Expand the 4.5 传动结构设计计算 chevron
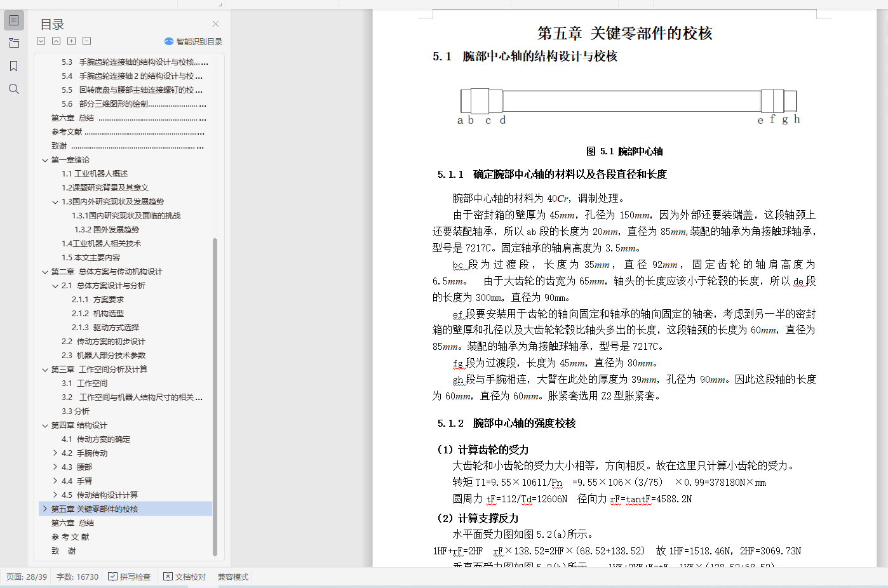Viewport: 888px width, 588px height. 55,495
